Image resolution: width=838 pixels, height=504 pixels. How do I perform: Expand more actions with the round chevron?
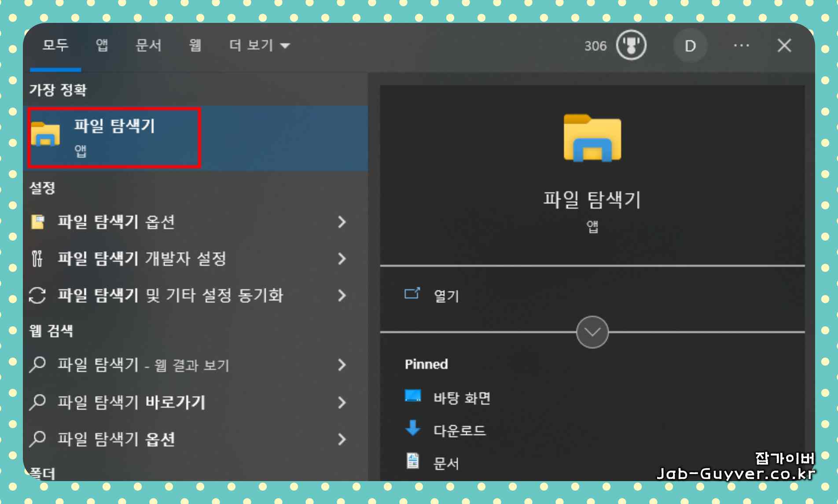592,332
